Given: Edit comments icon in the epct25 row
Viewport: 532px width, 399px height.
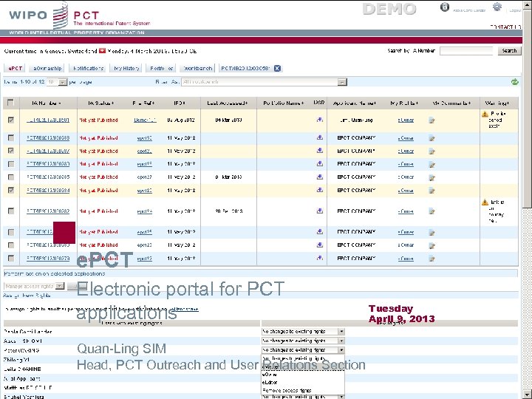Looking at the screenshot, I should (x=432, y=233).
